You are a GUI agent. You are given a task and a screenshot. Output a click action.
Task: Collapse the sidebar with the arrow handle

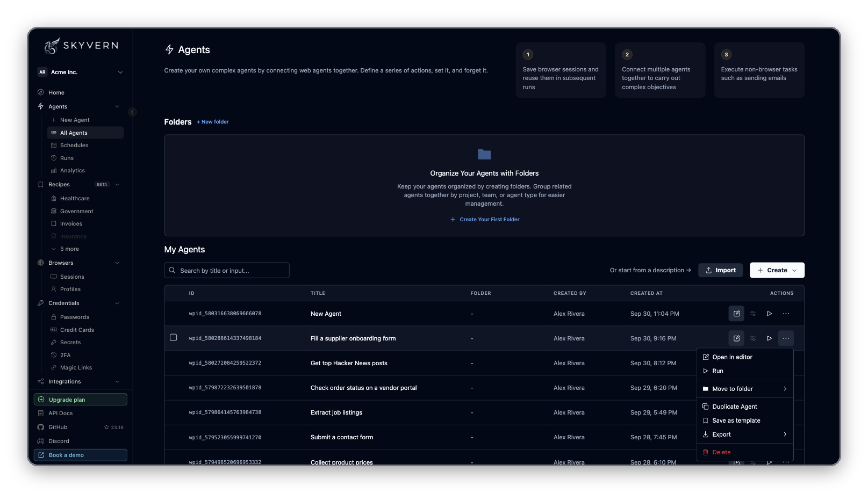click(x=132, y=112)
